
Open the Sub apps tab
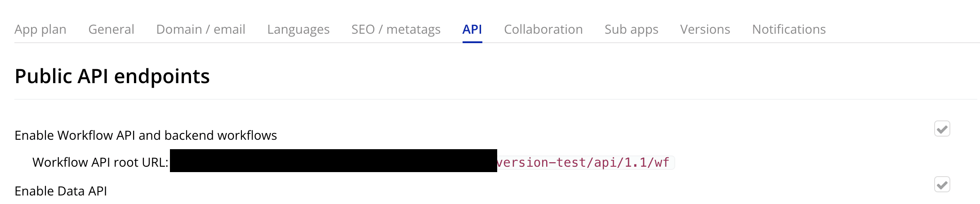click(x=631, y=30)
